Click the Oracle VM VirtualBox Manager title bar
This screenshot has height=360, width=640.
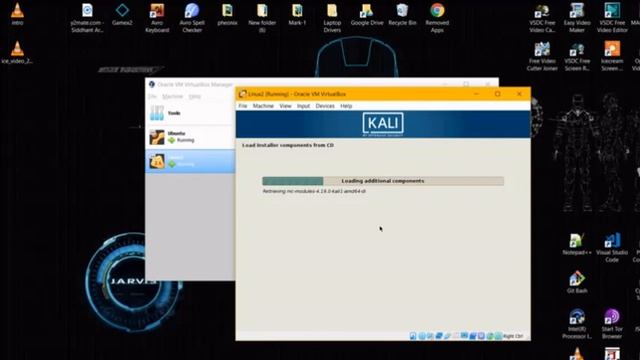322,84
